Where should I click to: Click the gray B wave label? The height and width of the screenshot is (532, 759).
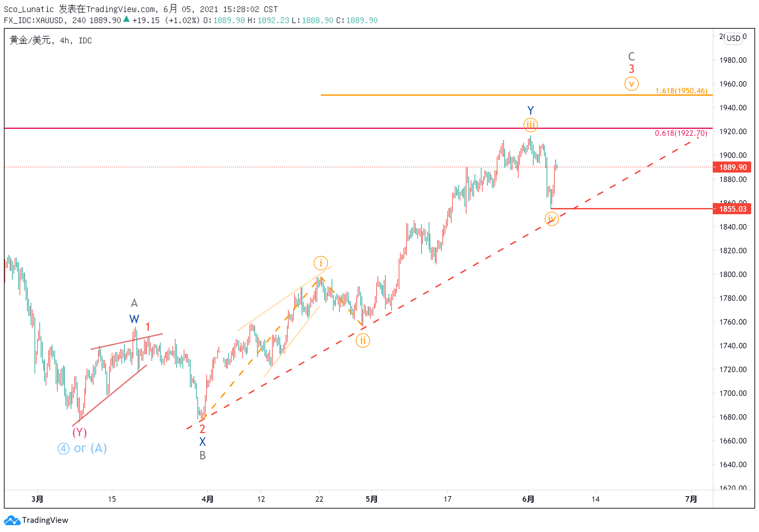click(x=203, y=456)
